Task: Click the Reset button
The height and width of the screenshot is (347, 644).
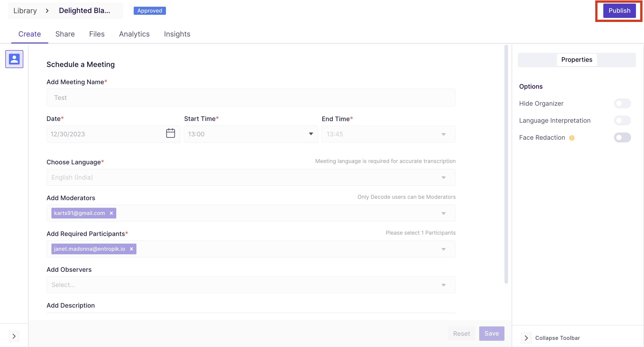Action: 461,334
